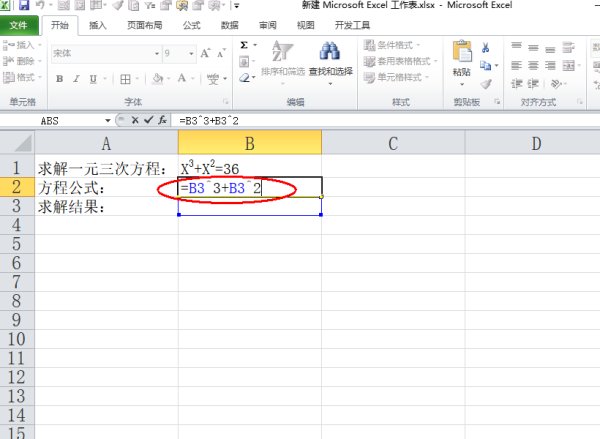This screenshot has width=600, height=439.
Task: Open the 开发工具 (Developer) tab
Action: pyautogui.click(x=352, y=25)
